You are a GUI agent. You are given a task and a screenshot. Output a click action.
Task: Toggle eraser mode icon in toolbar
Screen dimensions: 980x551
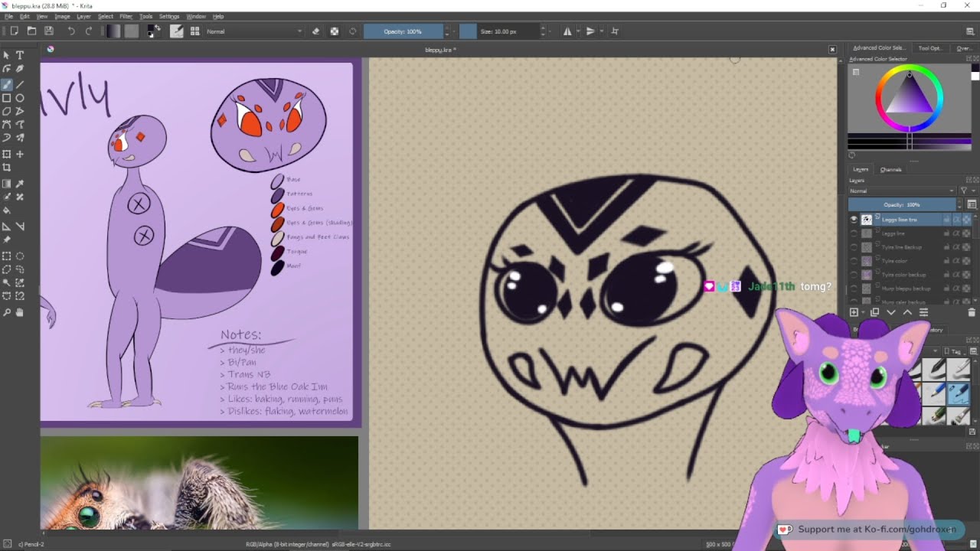point(315,31)
